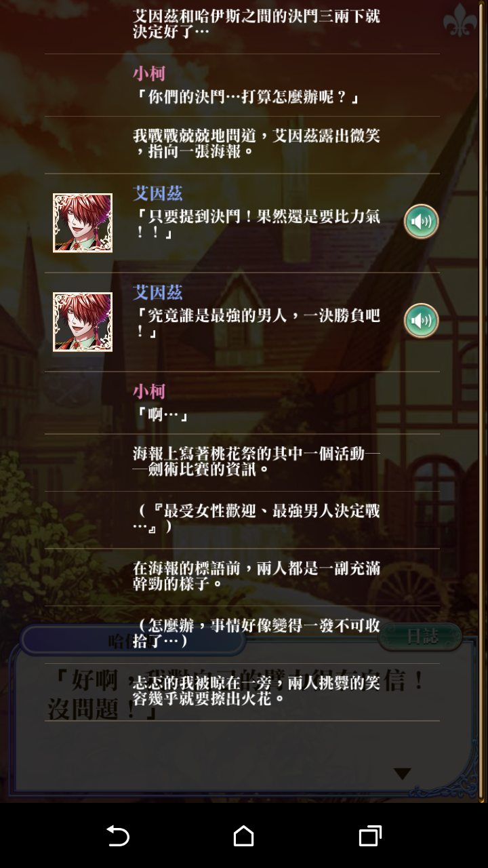Image resolution: width=488 pixels, height=868 pixels.
Task: Play voice for Einz's 比力氣 line
Action: 421,222
